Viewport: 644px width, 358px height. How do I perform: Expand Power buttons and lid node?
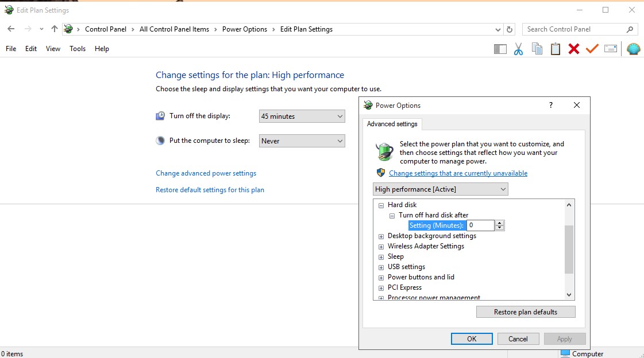[x=381, y=278]
